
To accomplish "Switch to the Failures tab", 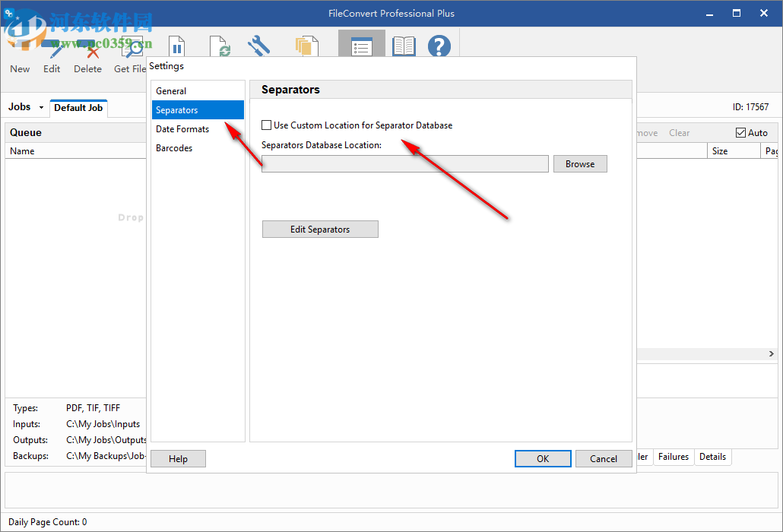I will (673, 457).
